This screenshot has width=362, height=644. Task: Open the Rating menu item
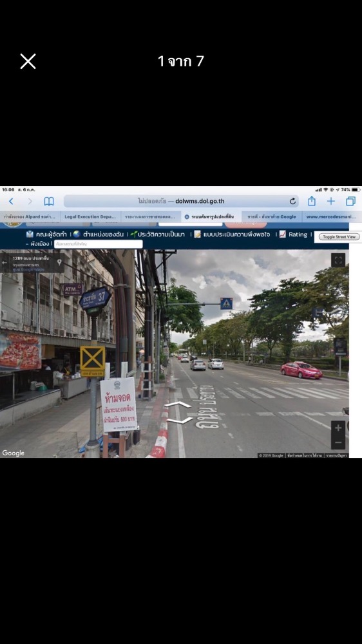tap(293, 234)
